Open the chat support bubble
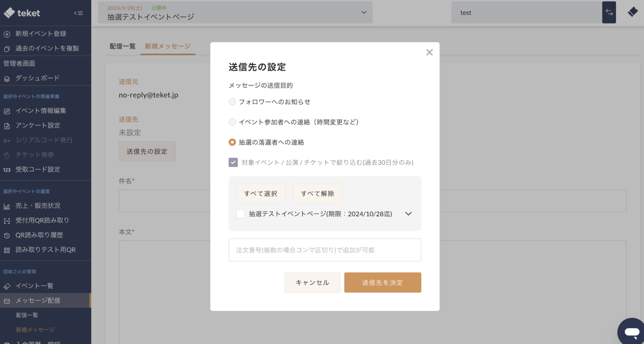This screenshot has height=344, width=644. click(x=631, y=332)
